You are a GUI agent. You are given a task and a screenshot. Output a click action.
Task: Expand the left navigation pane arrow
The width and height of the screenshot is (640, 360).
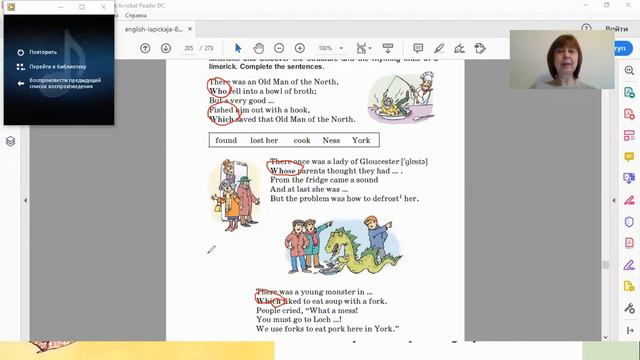click(25, 200)
